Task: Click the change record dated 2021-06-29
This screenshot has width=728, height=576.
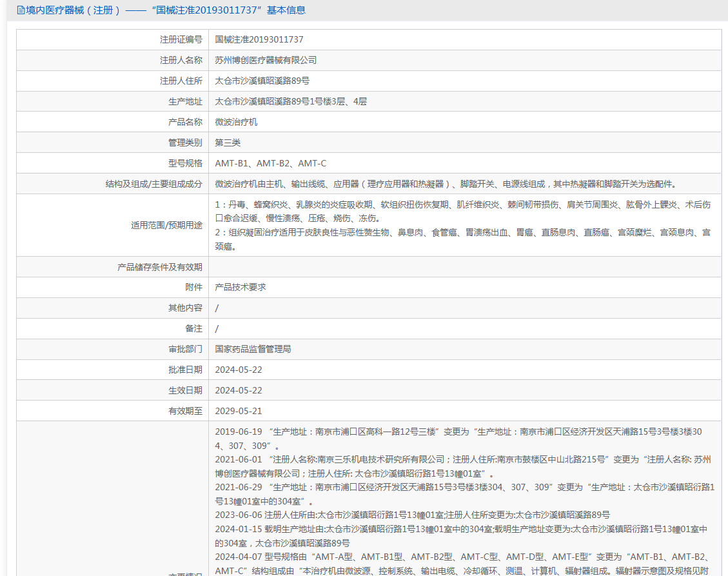Action: pos(465,494)
